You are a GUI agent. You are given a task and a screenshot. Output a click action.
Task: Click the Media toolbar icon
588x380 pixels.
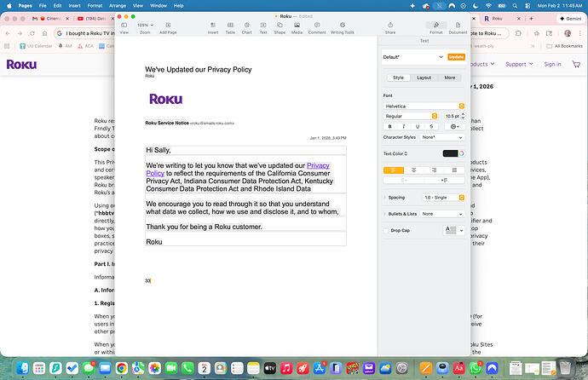297,25
